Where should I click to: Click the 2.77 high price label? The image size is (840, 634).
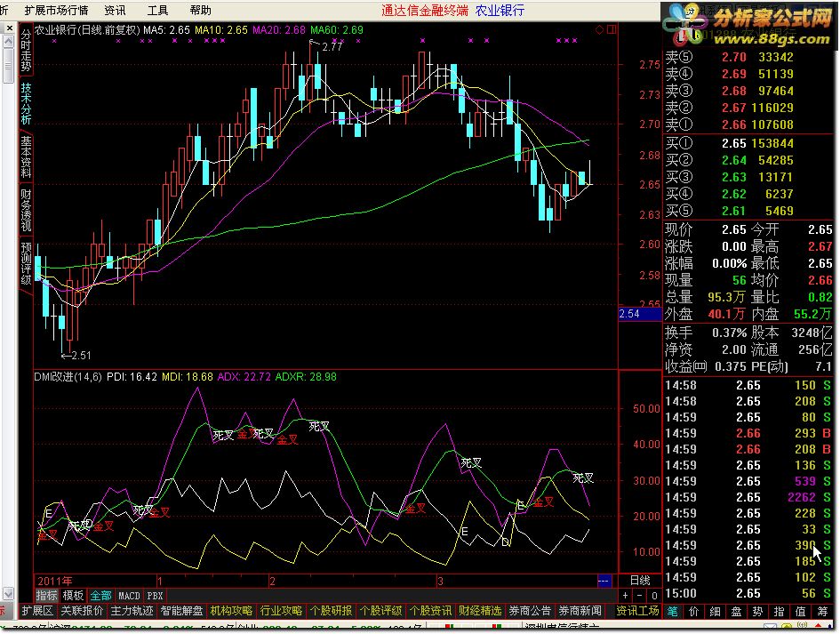pos(332,46)
